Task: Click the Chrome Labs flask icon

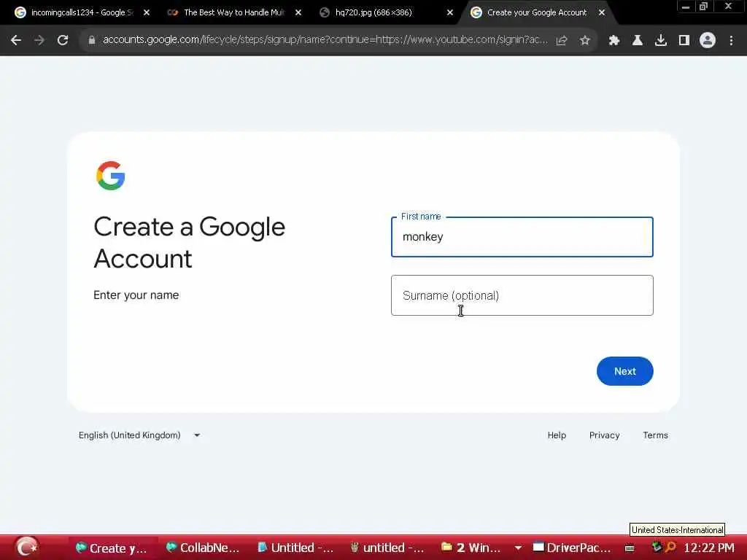Action: pyautogui.click(x=638, y=41)
